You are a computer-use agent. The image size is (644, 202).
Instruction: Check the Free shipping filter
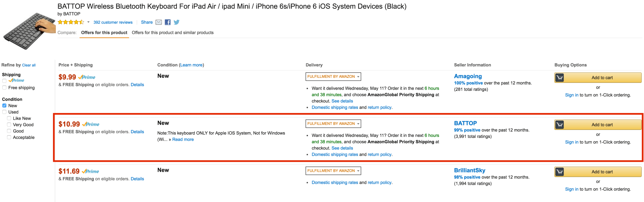click(4, 88)
